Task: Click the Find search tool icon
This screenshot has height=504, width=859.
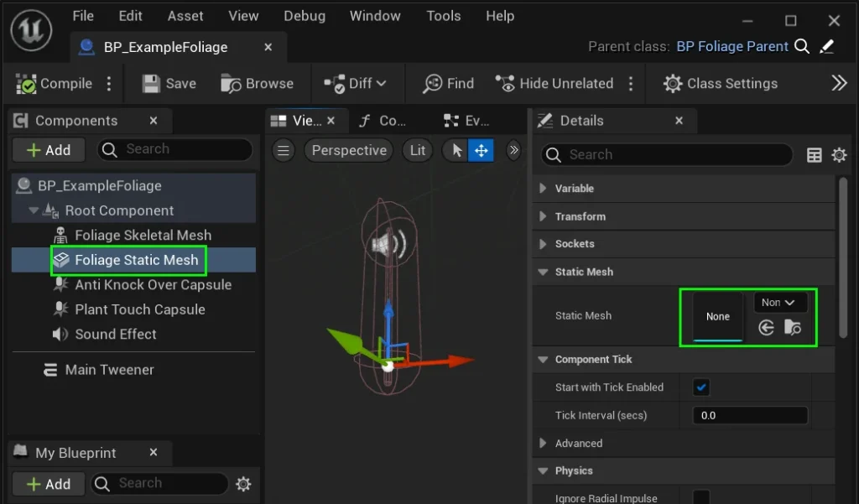Action: click(433, 84)
